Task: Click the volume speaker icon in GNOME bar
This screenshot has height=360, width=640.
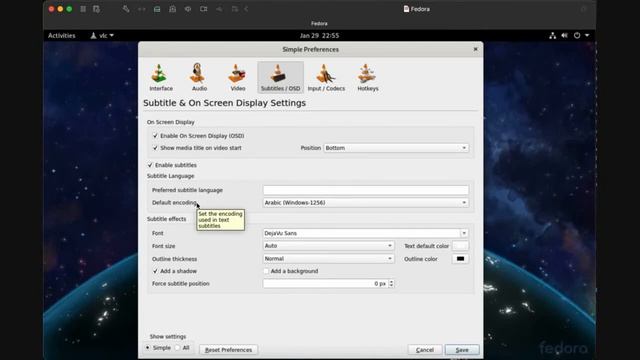Action: point(564,36)
